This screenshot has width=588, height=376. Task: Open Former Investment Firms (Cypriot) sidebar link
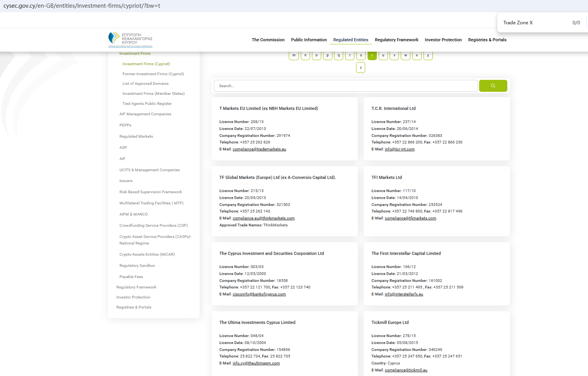(153, 74)
